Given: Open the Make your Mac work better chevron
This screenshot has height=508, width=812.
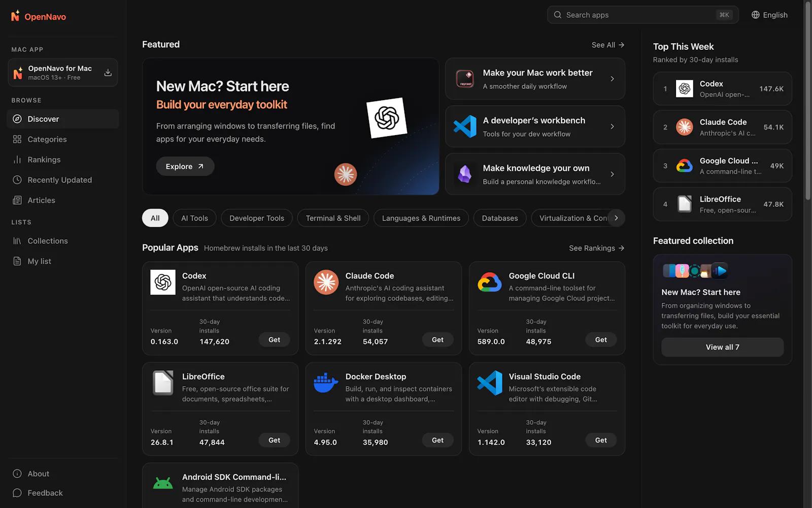Looking at the screenshot, I should (612, 79).
